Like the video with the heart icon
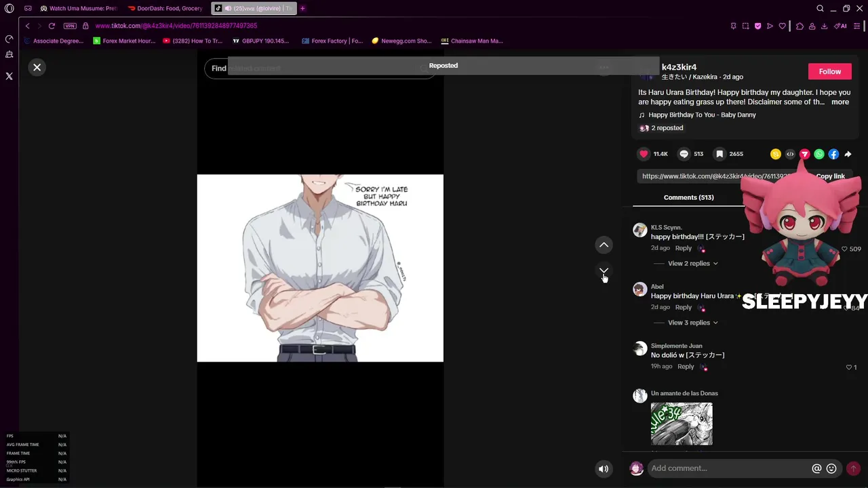This screenshot has height=488, width=868. 644,154
